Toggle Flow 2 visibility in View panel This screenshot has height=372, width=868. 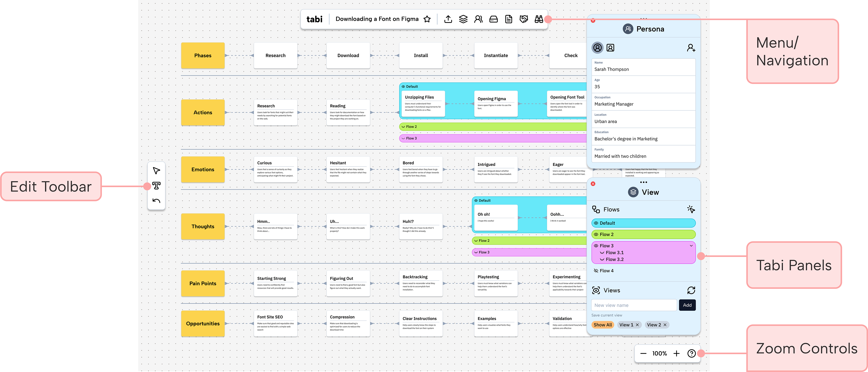point(596,235)
